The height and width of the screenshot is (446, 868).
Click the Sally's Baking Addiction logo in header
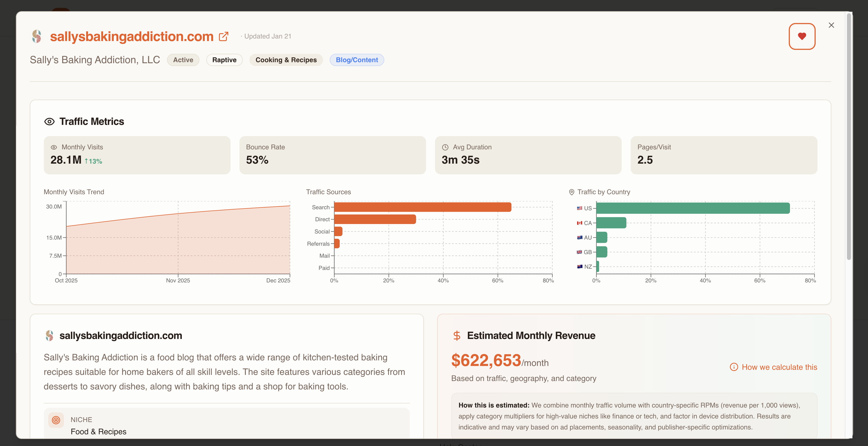pyautogui.click(x=37, y=36)
